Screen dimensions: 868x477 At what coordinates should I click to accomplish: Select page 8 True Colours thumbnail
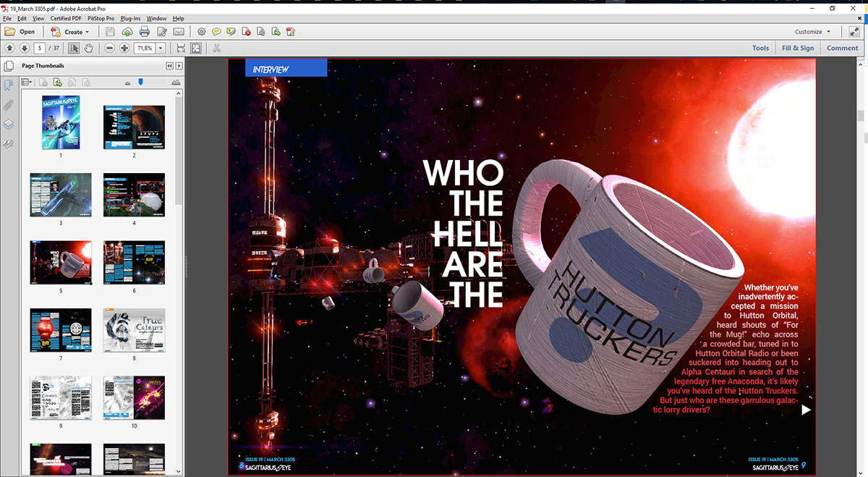tap(134, 330)
